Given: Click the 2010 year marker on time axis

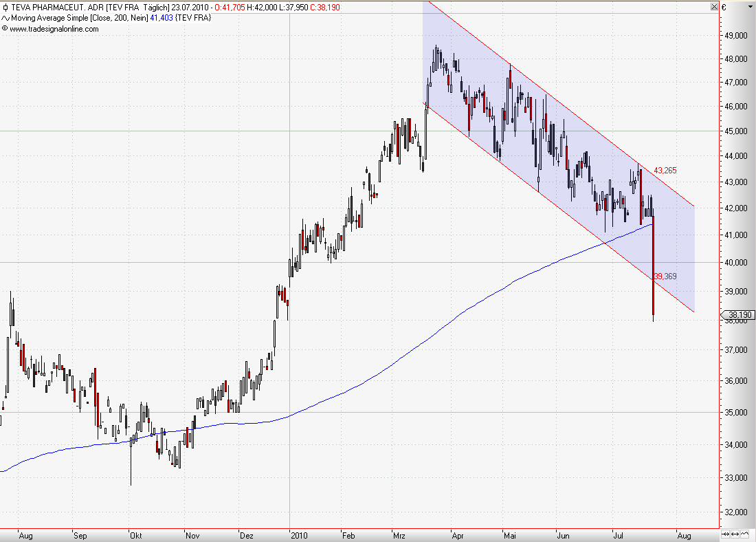Looking at the screenshot, I should [x=299, y=535].
